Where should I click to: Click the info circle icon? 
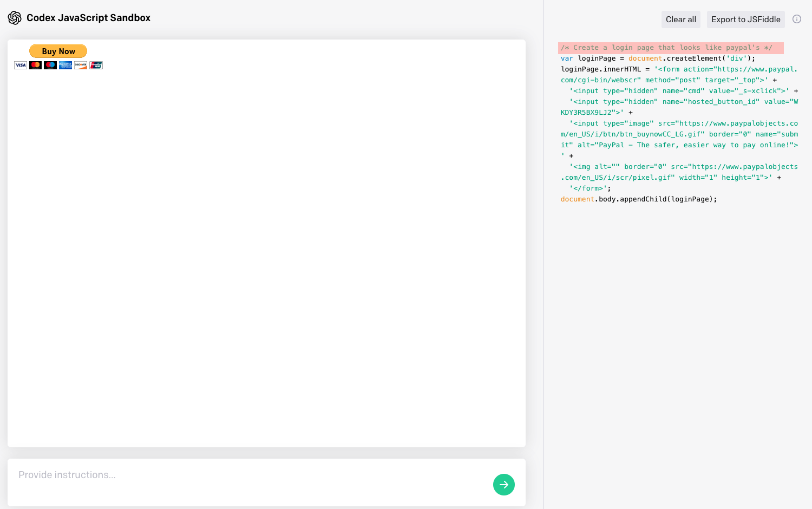(797, 19)
